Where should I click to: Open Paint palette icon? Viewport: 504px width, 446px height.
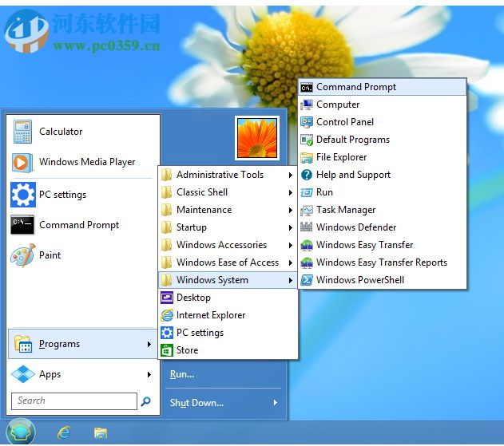click(23, 255)
